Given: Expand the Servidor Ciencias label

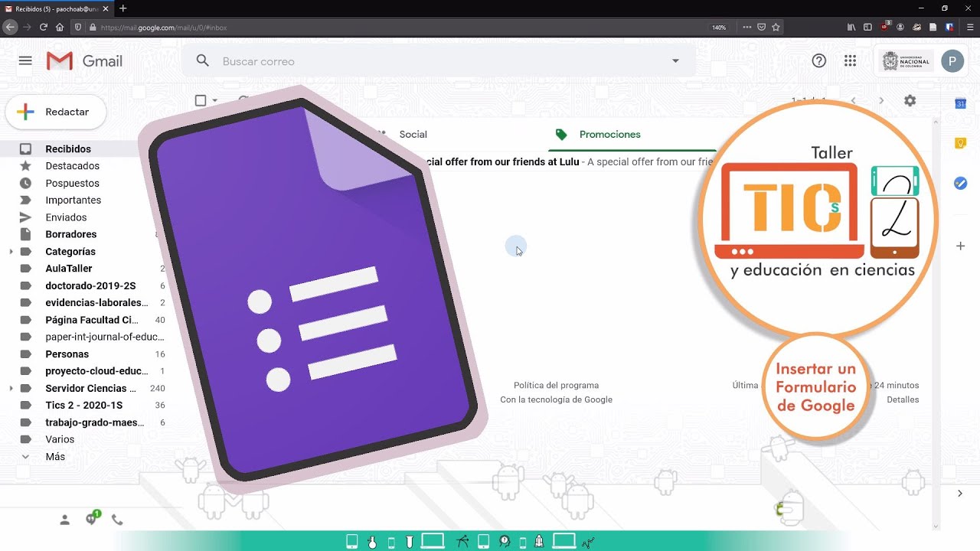Looking at the screenshot, I should 11,389.
